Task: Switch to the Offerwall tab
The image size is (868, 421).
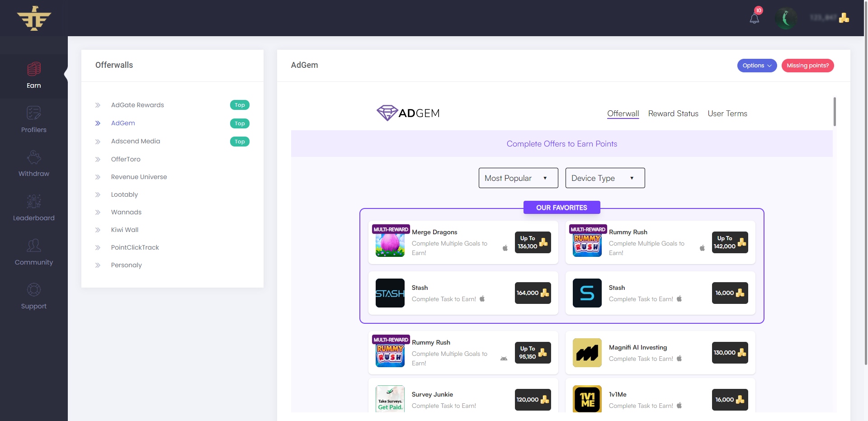Action: 623,114
